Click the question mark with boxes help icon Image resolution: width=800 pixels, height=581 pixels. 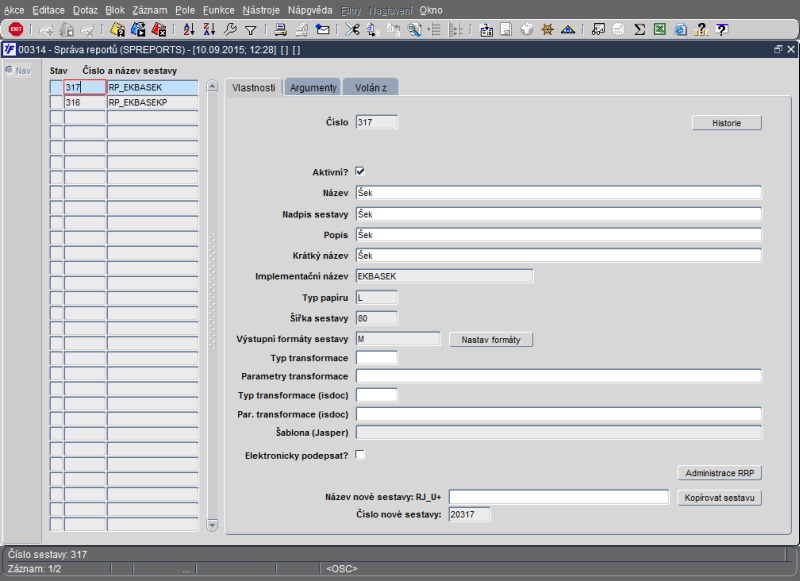pyautogui.click(x=702, y=30)
